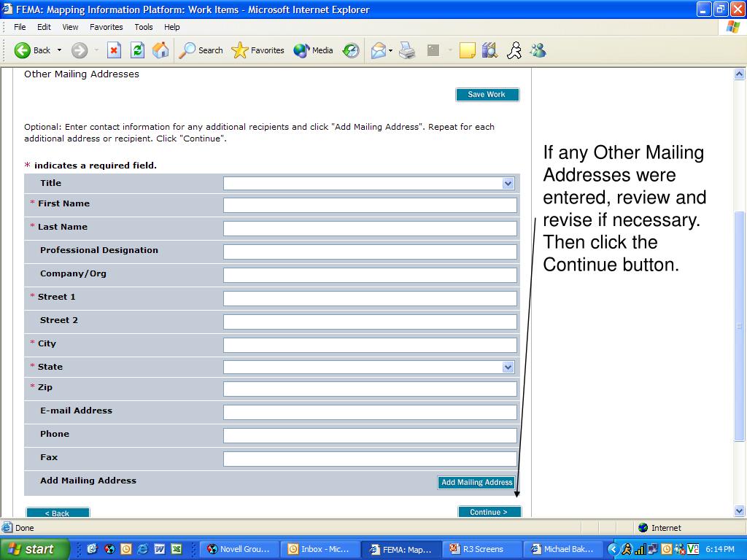Open the View menu
Image resolution: width=747 pixels, height=560 pixels.
pos(70,27)
